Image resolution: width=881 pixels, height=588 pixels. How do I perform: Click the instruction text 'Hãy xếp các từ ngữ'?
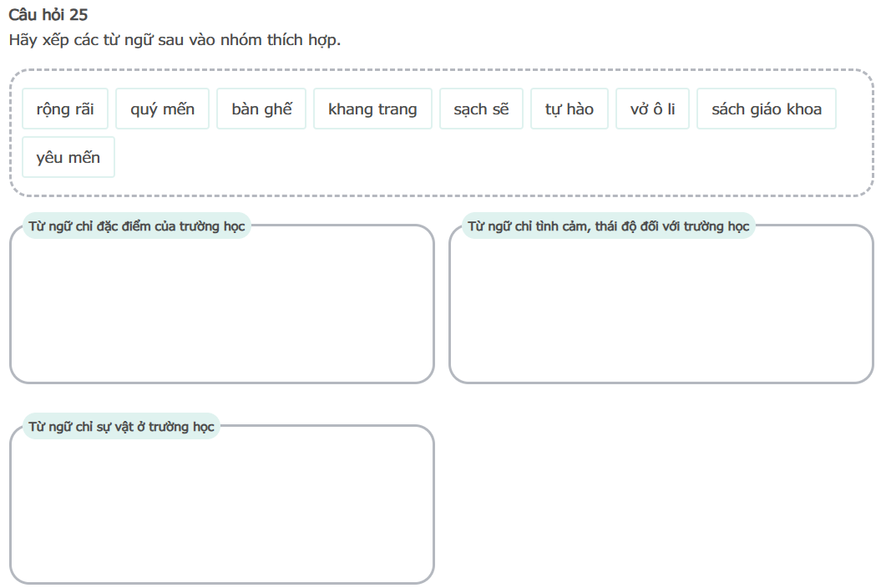point(175,40)
